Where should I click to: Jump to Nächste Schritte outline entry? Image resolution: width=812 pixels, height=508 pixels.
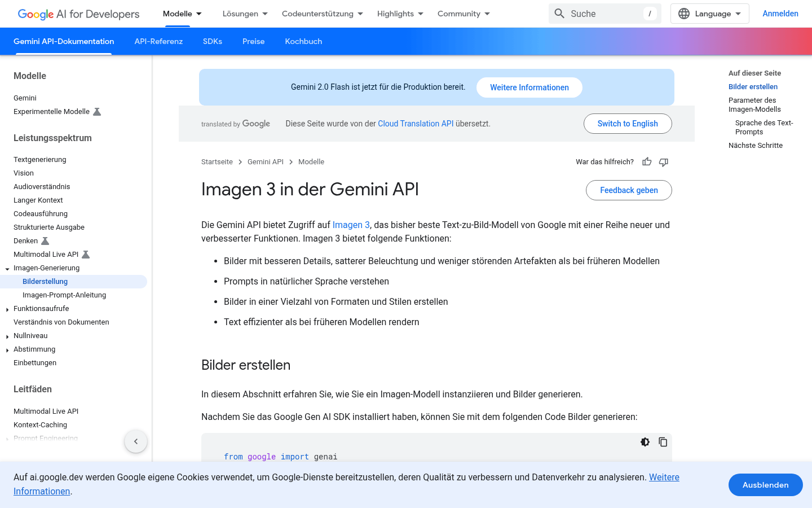click(x=756, y=146)
